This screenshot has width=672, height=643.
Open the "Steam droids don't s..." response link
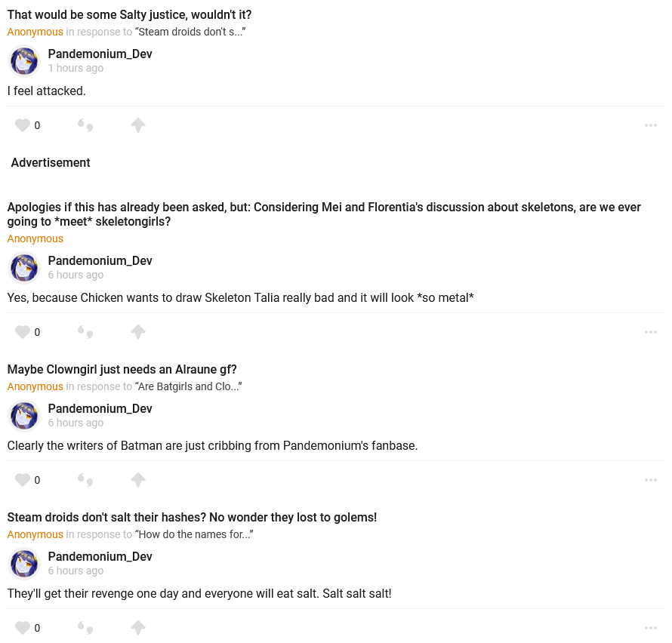click(191, 32)
